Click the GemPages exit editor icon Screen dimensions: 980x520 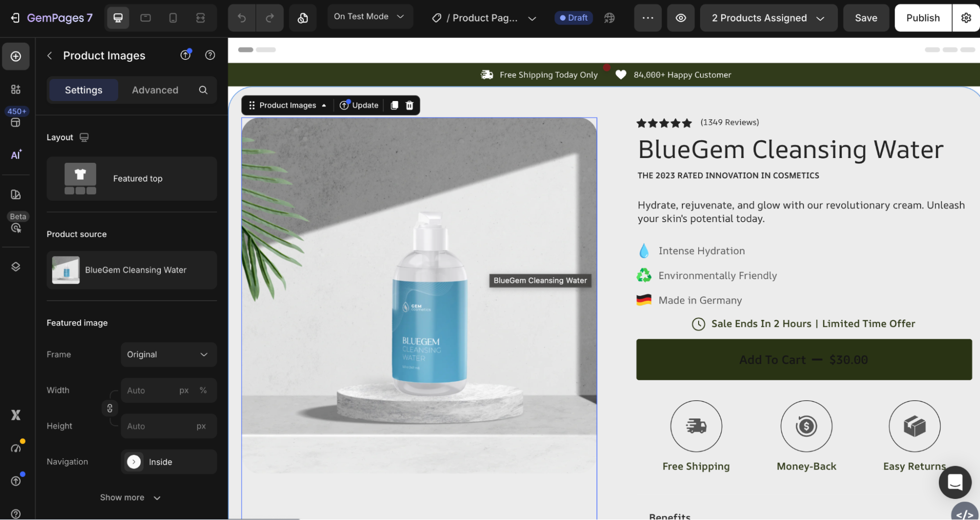coord(15,18)
